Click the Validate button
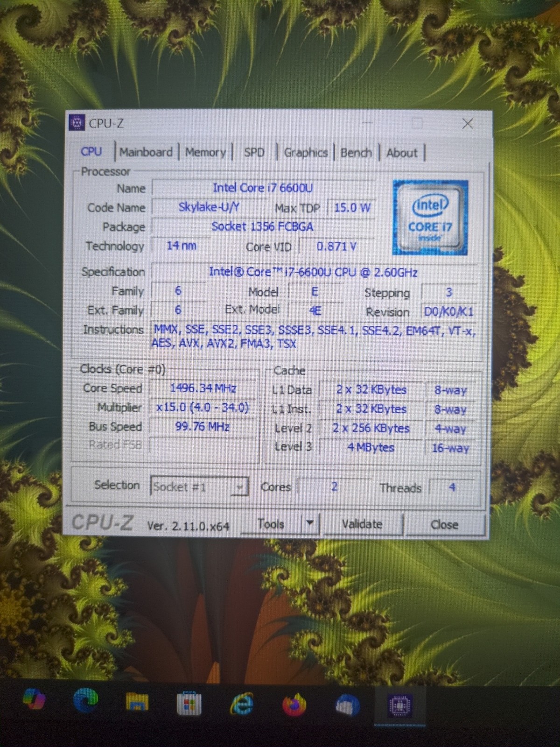560x747 pixels. point(362,524)
